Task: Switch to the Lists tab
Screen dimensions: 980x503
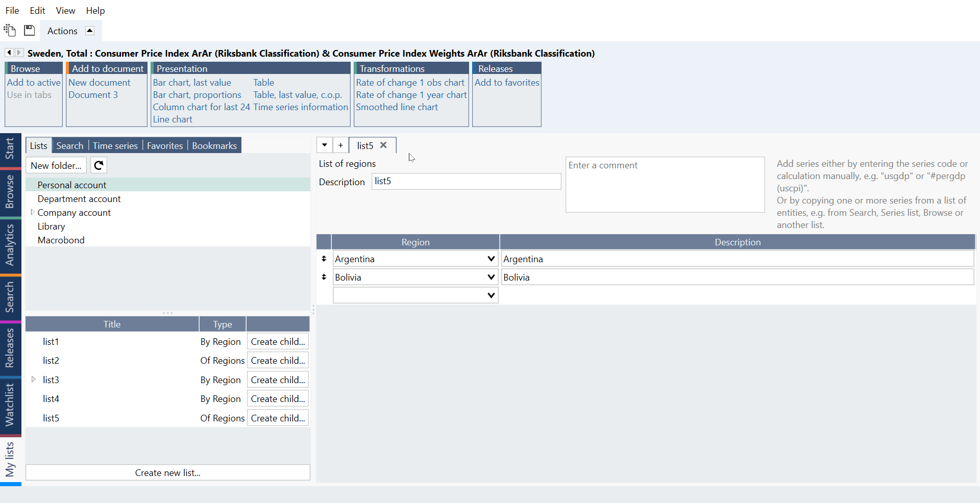Action: [x=38, y=145]
